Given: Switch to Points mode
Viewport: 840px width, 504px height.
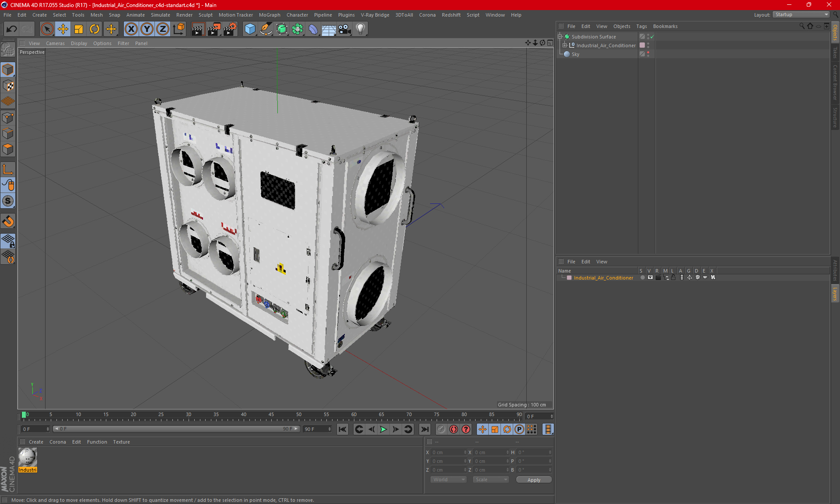Looking at the screenshot, I should [x=8, y=118].
